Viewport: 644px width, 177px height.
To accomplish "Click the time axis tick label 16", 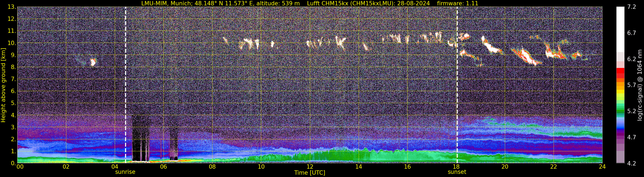I will [407, 167].
